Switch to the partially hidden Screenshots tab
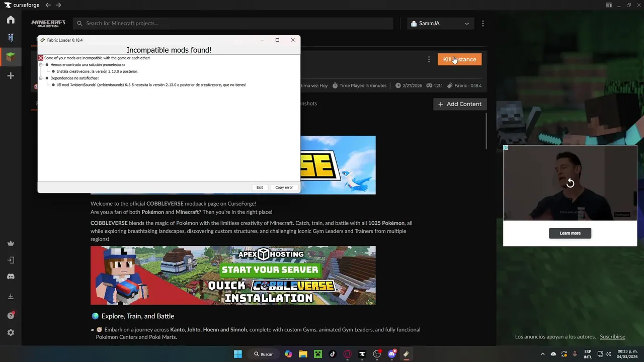The width and height of the screenshot is (644, 362). (x=309, y=104)
